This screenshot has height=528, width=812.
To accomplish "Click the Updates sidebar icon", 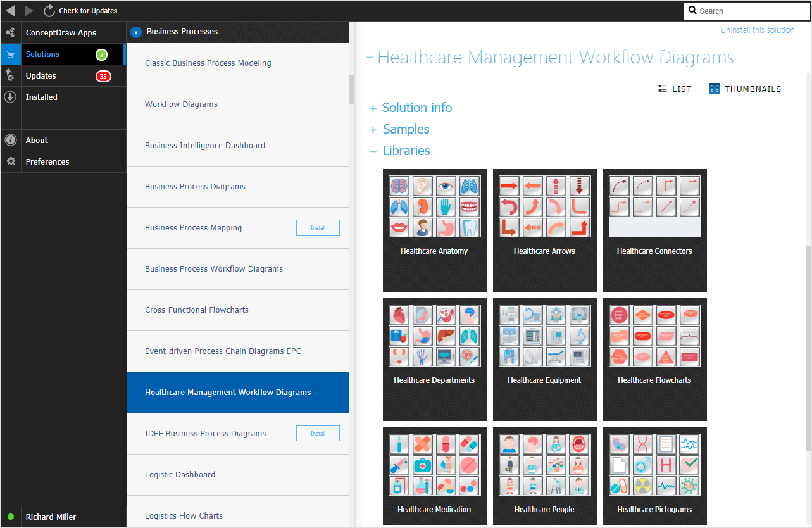I will [x=10, y=75].
